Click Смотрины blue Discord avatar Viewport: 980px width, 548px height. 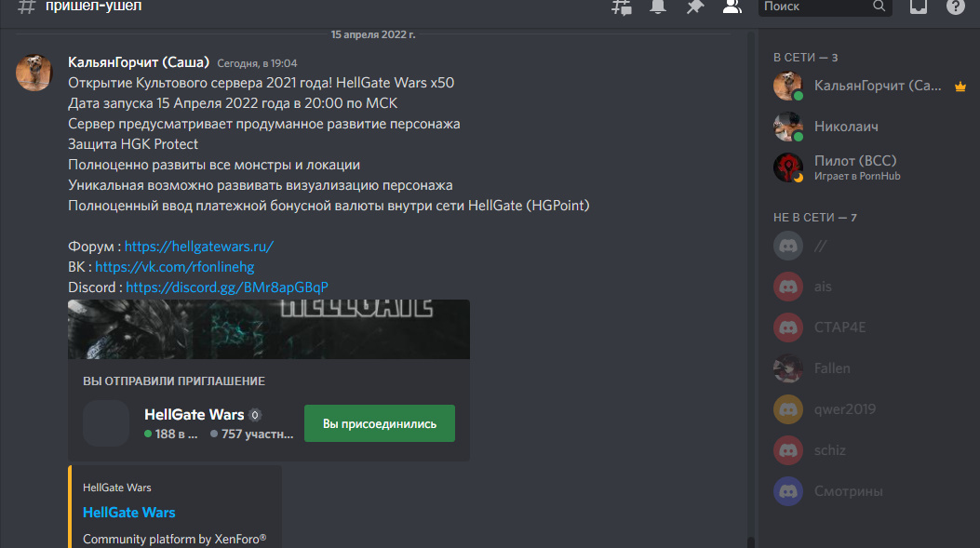pos(788,491)
